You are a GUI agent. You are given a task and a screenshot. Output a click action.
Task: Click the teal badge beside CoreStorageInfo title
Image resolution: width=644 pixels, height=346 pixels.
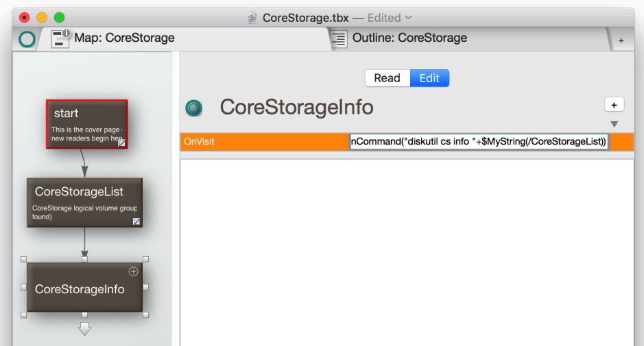[x=194, y=108]
